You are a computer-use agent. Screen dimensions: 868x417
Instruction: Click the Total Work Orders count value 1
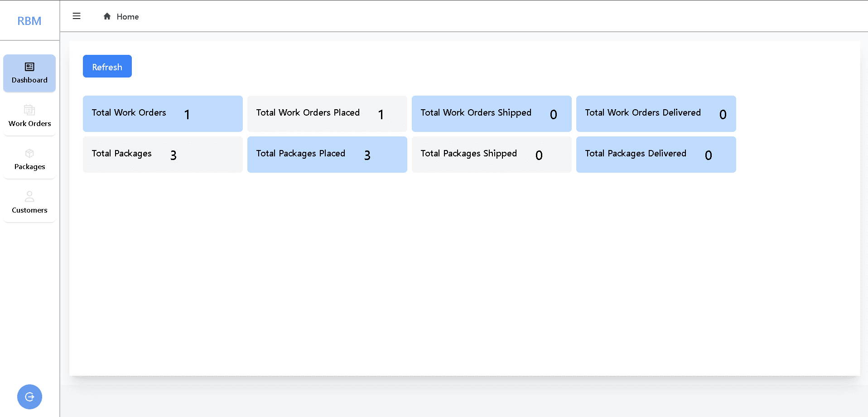click(x=187, y=115)
